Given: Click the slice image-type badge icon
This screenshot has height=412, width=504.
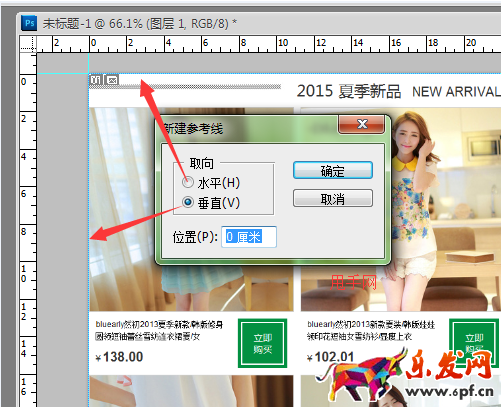Looking at the screenshot, I should (x=112, y=80).
